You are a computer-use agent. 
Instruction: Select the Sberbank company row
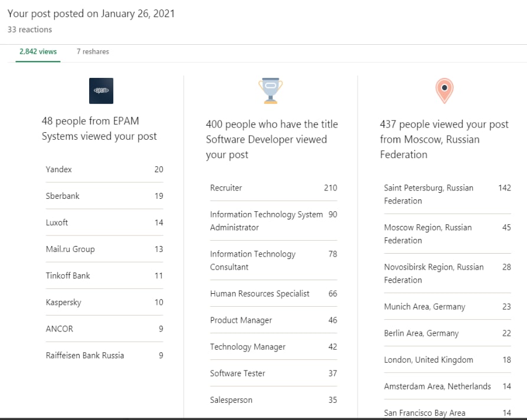[104, 196]
